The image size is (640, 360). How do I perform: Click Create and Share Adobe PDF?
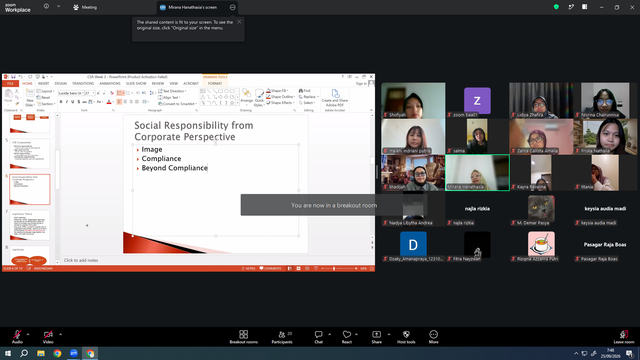(335, 98)
